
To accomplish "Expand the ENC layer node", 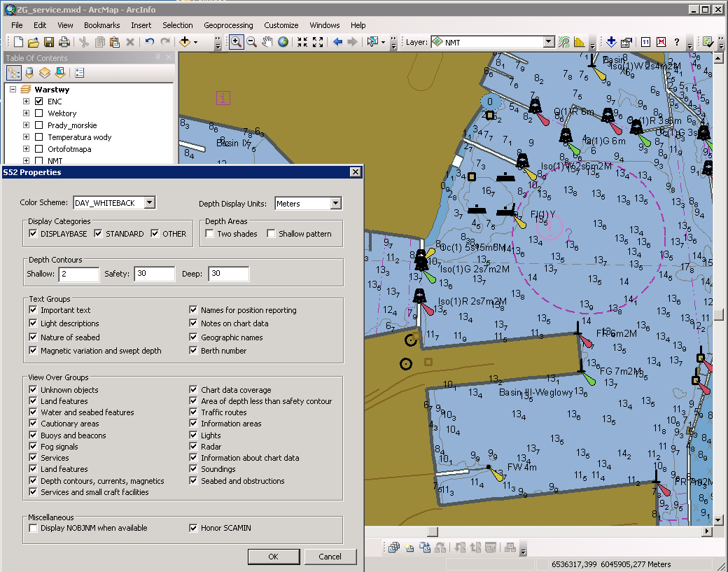I will click(26, 102).
